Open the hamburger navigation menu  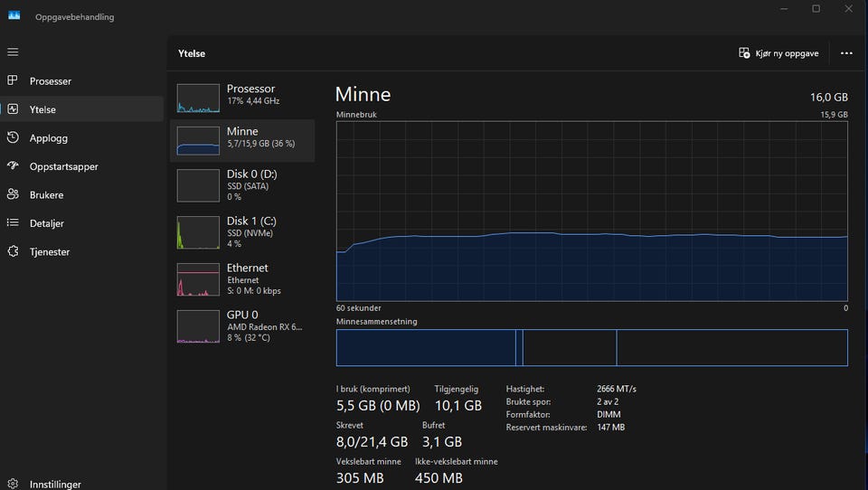[x=13, y=52]
